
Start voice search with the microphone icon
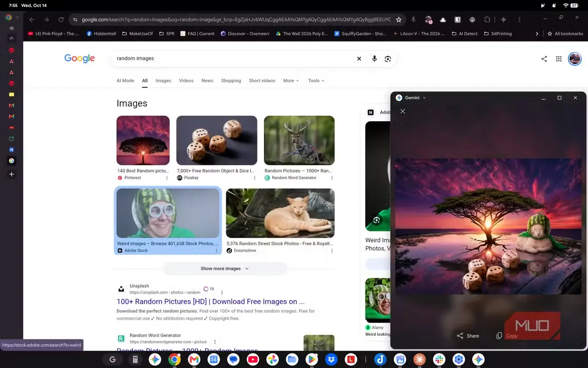[374, 58]
